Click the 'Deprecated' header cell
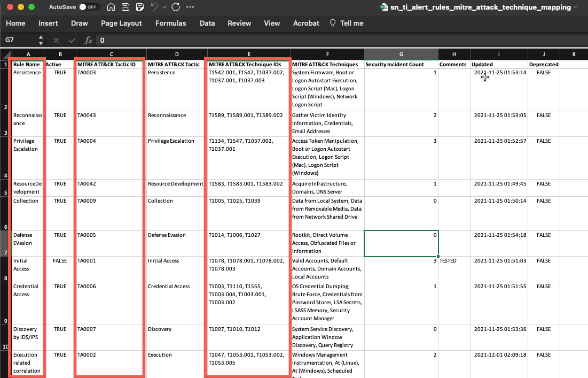The height and width of the screenshot is (378, 588). (x=544, y=64)
